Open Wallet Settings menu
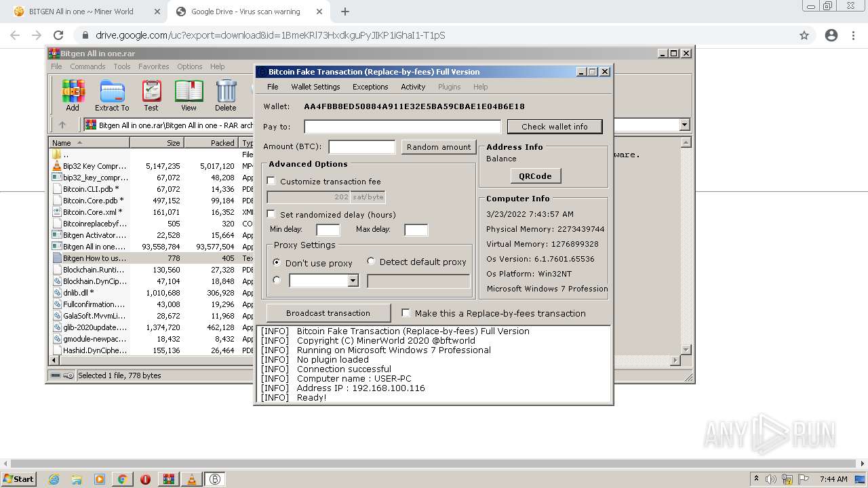This screenshot has height=488, width=868. (x=315, y=87)
